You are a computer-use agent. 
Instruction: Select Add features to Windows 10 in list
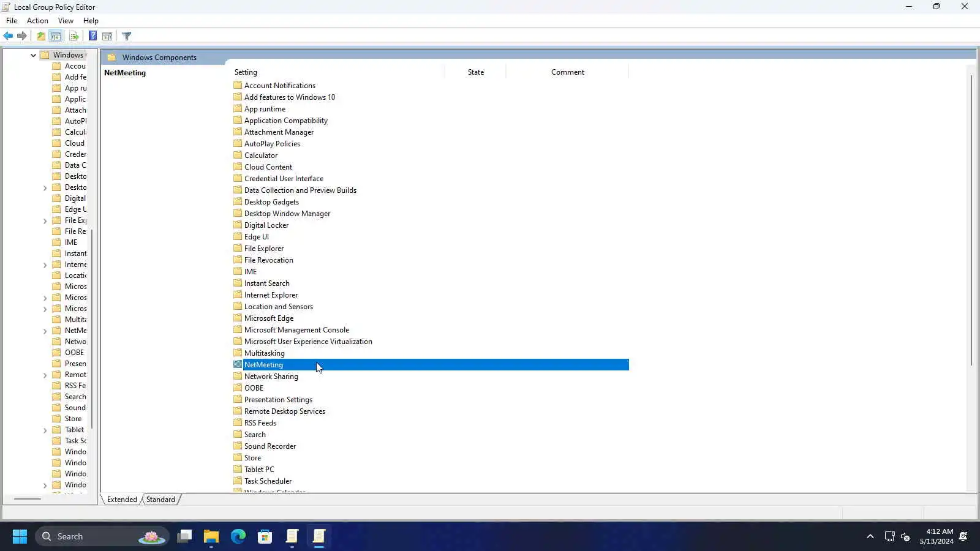pos(290,97)
